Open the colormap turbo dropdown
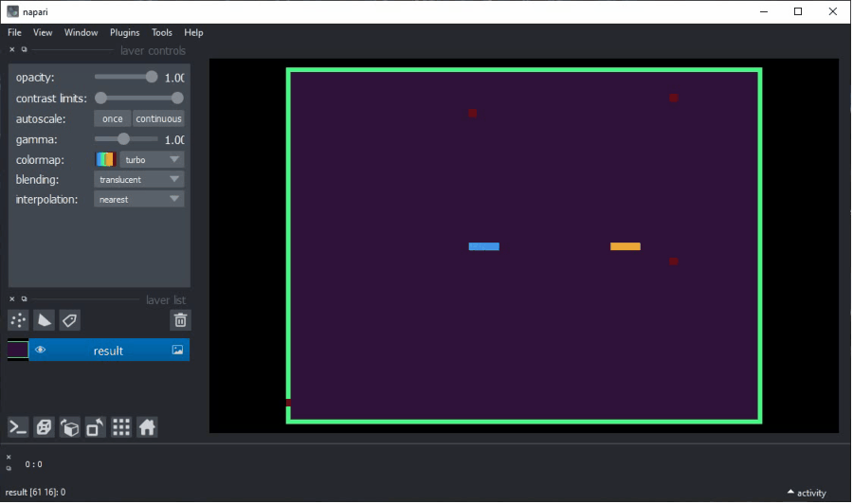 pyautogui.click(x=152, y=159)
